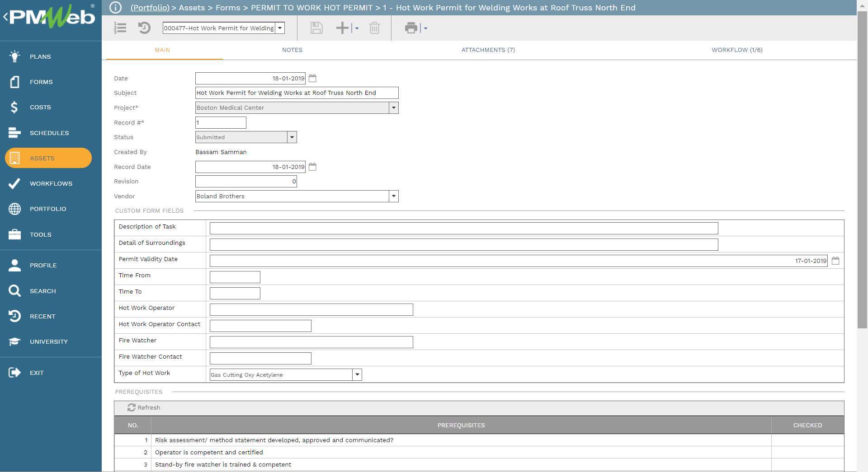The image size is (868, 472).
Task: Click the Prerequisites column header
Action: tap(461, 425)
